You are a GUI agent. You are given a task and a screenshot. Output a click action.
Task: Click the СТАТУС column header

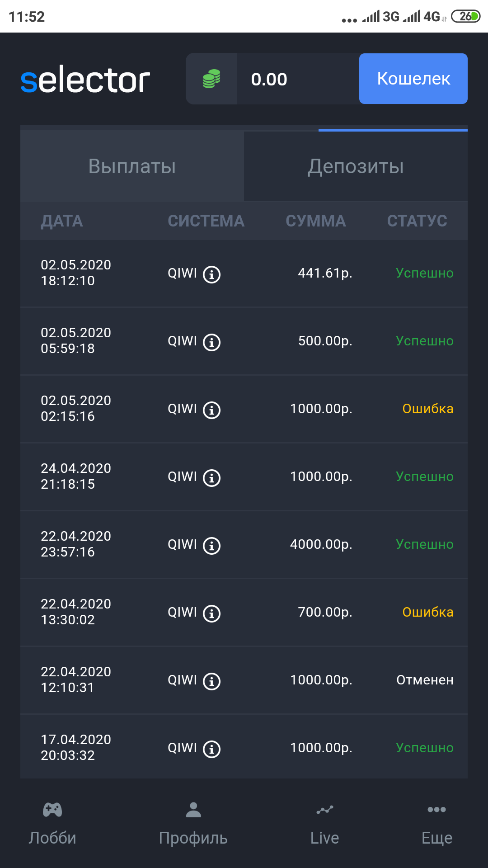[x=417, y=221]
